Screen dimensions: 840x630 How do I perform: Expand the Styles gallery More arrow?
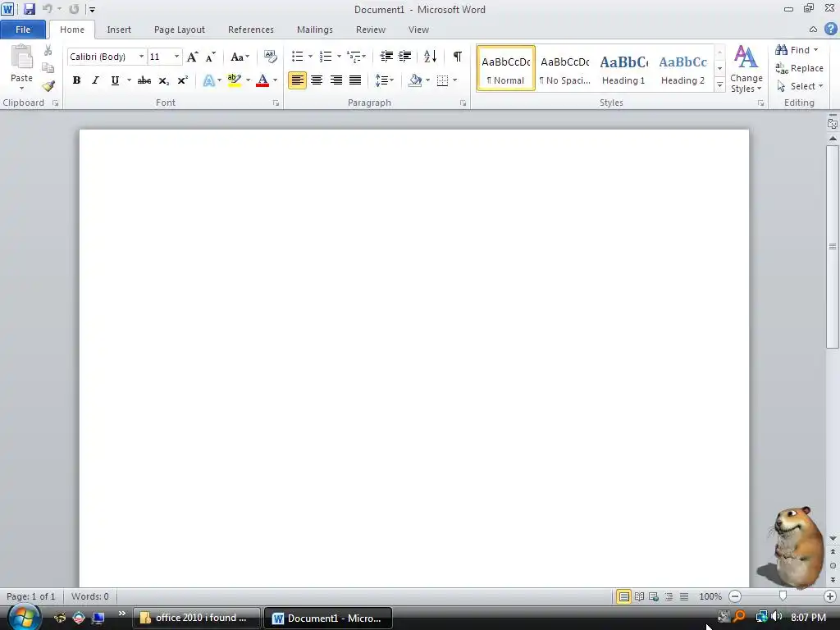720,85
